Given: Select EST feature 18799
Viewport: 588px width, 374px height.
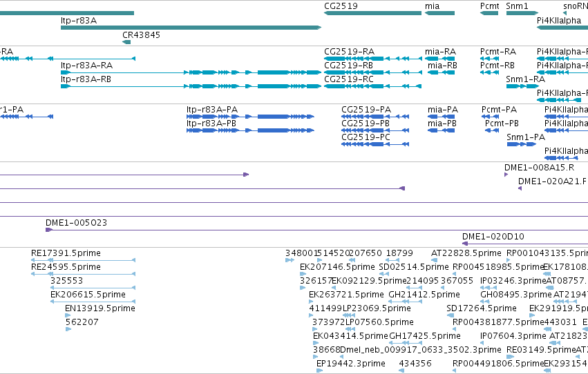Looking at the screenshot, I should pyautogui.click(x=393, y=260).
